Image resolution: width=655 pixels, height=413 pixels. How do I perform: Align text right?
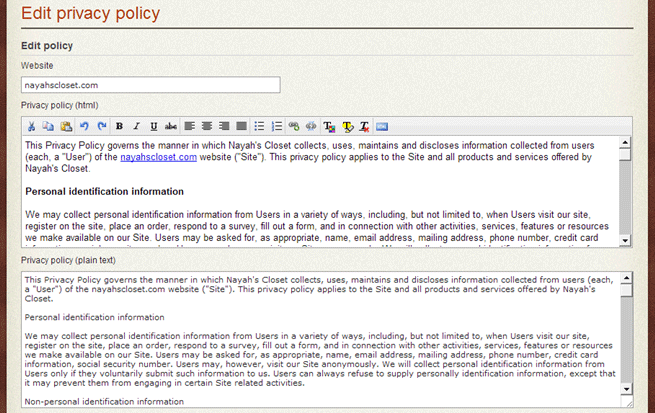[224, 126]
